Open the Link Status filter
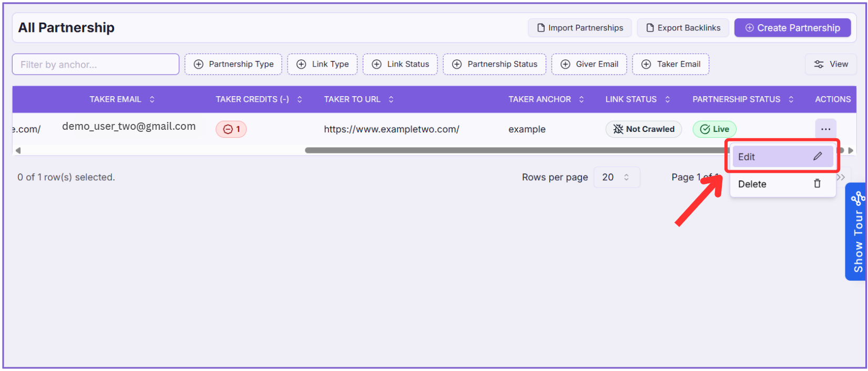 pos(400,64)
